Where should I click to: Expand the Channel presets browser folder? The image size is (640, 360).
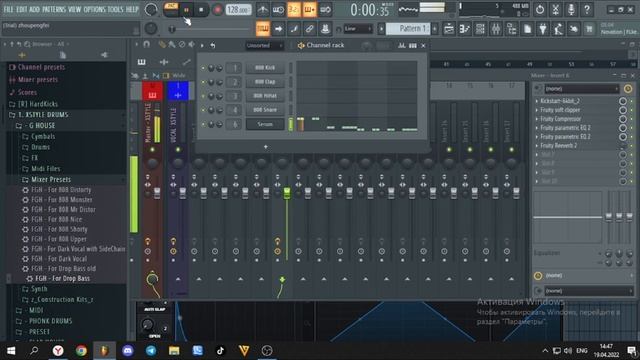point(37,67)
